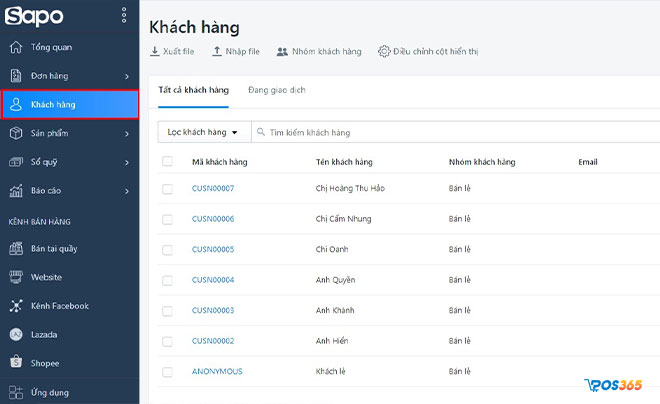The image size is (660, 404).
Task: Click the Sản phẩm box icon
Action: (x=16, y=133)
